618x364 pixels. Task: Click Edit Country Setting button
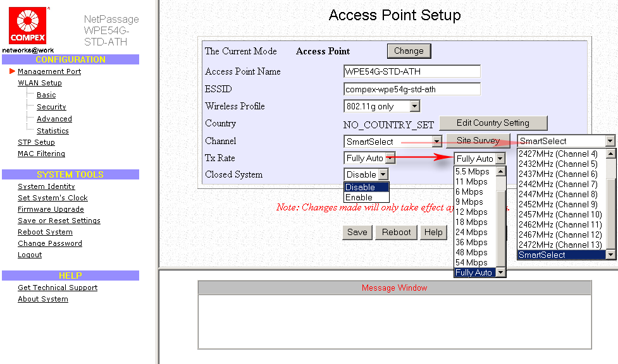point(493,123)
